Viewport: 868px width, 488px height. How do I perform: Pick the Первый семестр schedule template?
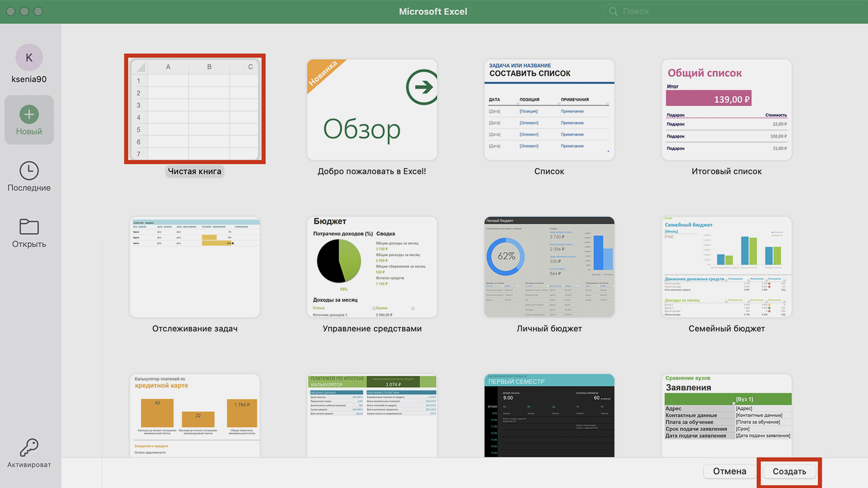549,415
